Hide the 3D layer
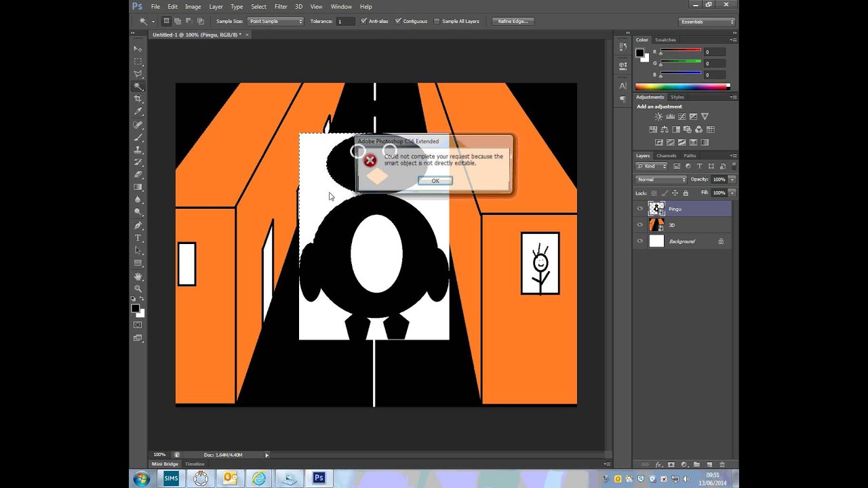Screen dimensions: 868x488 coord(639,225)
